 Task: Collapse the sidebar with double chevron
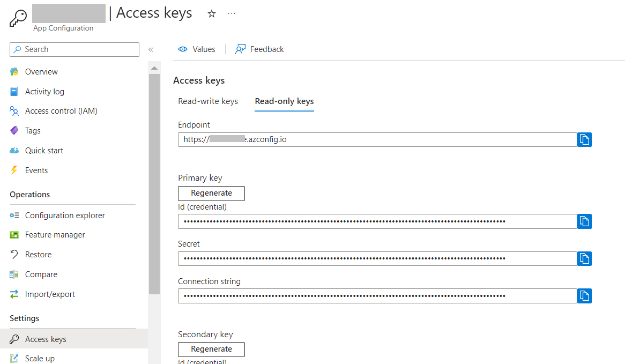[151, 49]
